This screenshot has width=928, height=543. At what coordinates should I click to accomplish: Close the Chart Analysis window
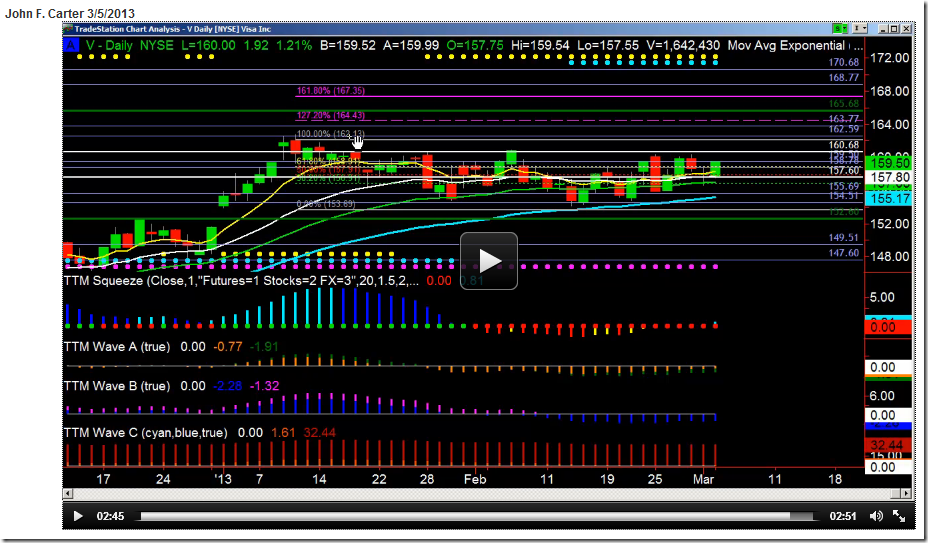click(x=904, y=28)
